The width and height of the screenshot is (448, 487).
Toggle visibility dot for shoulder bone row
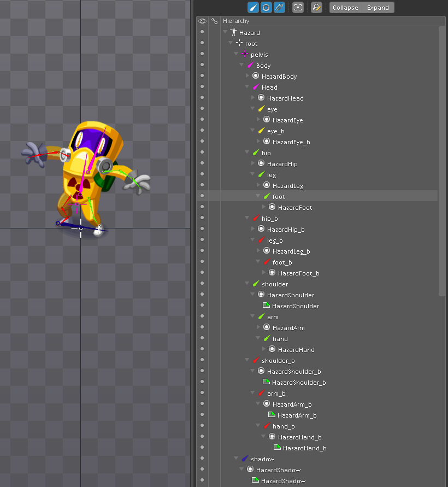point(202,283)
